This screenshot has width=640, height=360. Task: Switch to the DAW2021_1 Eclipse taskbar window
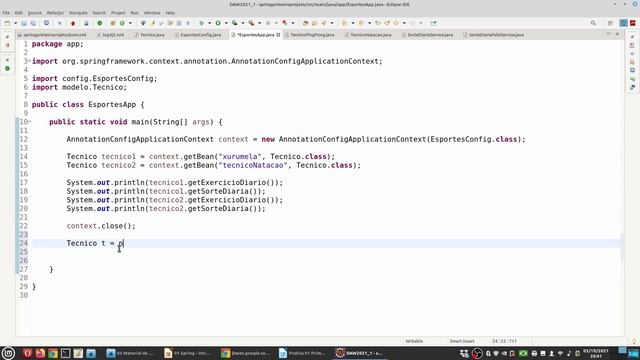359,353
